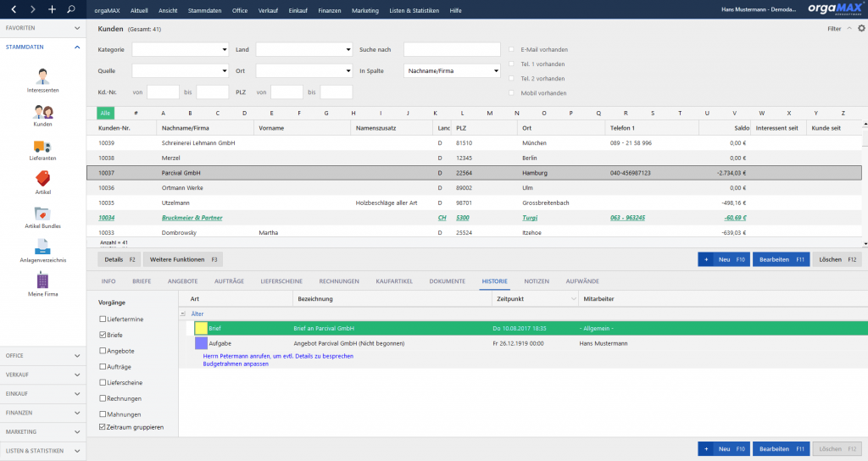Open the Ort dropdown
Screen dimensions: 868x461
click(348, 71)
